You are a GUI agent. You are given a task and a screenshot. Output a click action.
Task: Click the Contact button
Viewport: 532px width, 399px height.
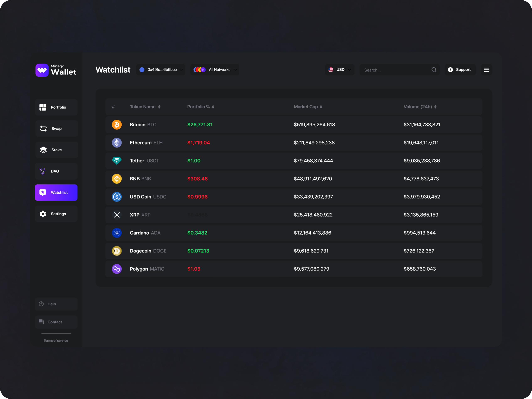tap(56, 322)
